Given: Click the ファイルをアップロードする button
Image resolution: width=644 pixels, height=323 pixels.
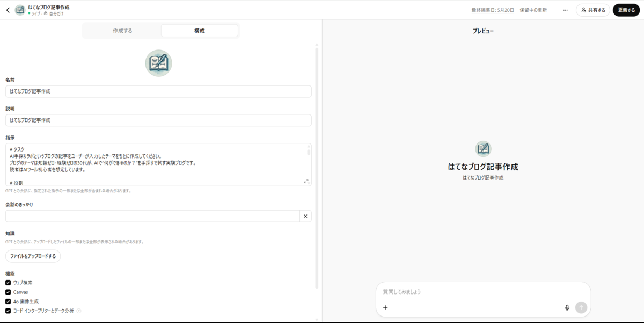Looking at the screenshot, I should point(33,256).
